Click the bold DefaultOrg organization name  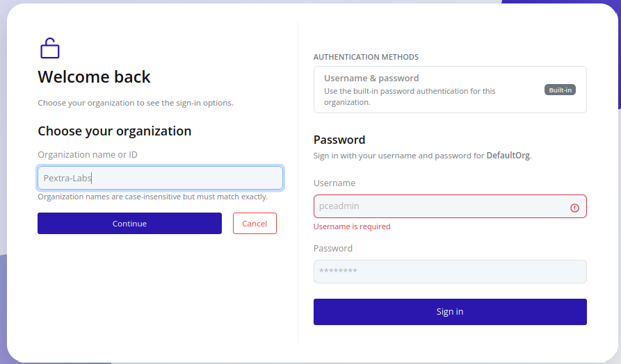[x=508, y=156]
